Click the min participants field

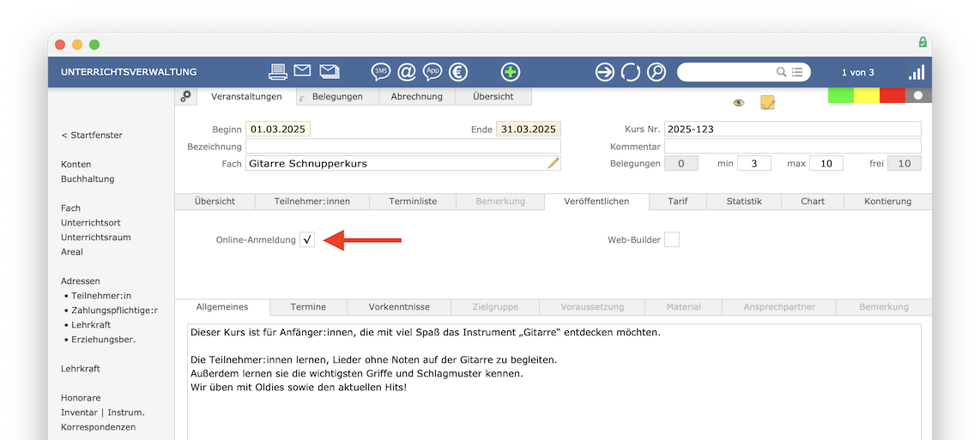click(753, 163)
